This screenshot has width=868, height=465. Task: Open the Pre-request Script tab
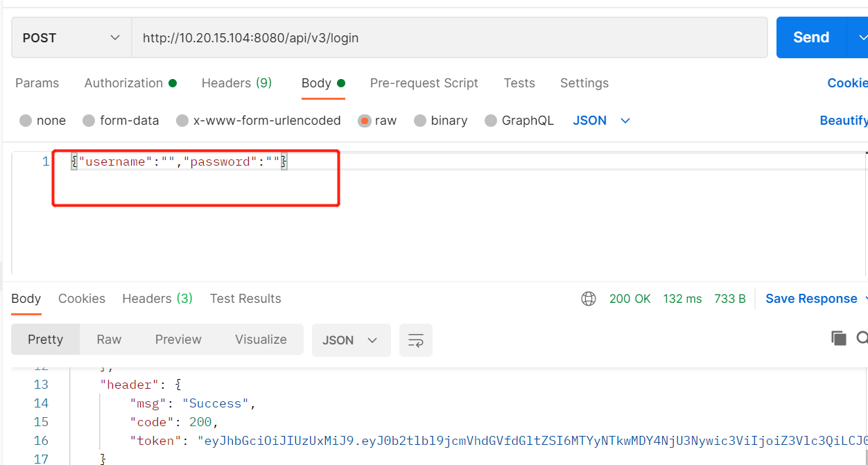[x=424, y=83]
